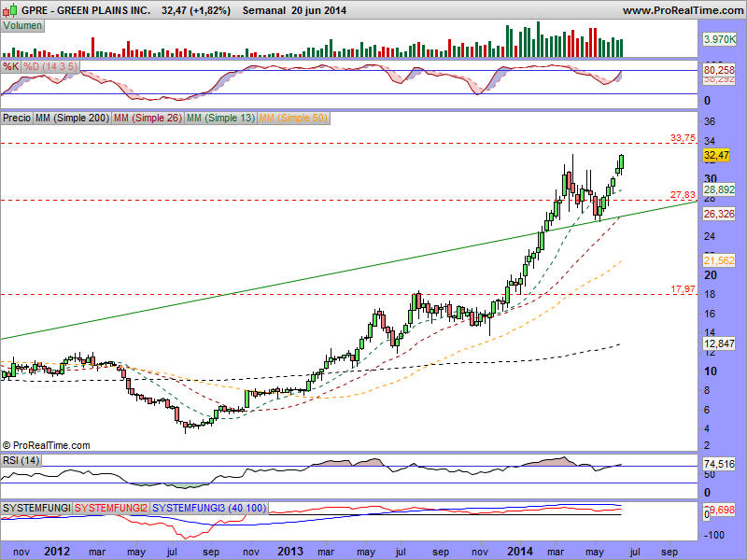
Task: Click the GPRE - GREEN PLAINS INC. title
Action: pyautogui.click(x=86, y=10)
